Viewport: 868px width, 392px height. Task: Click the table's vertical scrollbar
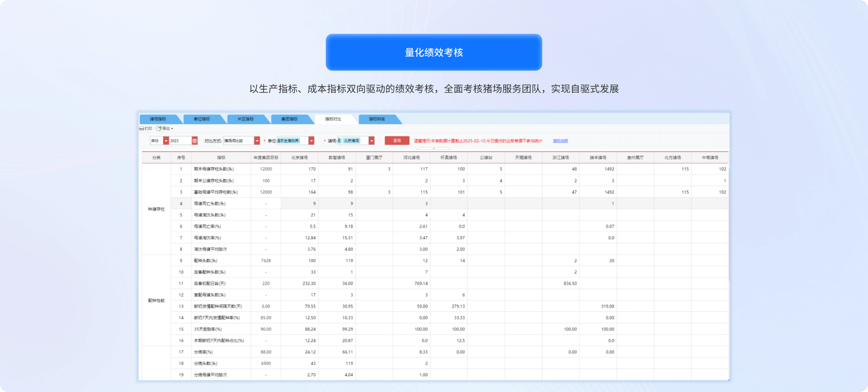(x=729, y=224)
